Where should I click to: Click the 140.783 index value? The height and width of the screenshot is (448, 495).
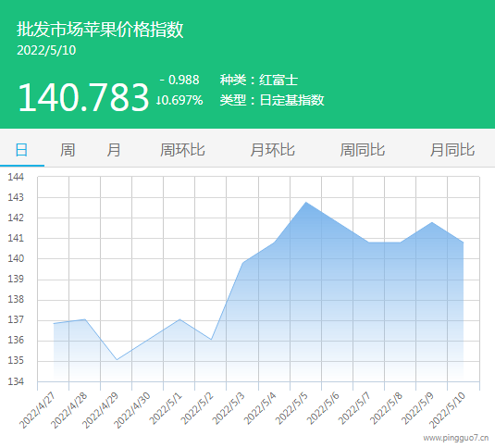[83, 97]
